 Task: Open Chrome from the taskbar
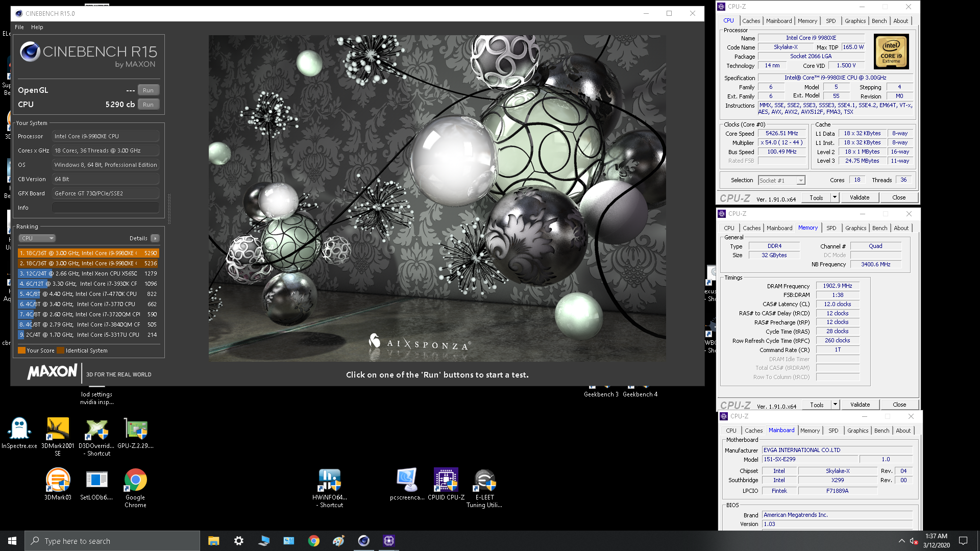click(x=313, y=541)
